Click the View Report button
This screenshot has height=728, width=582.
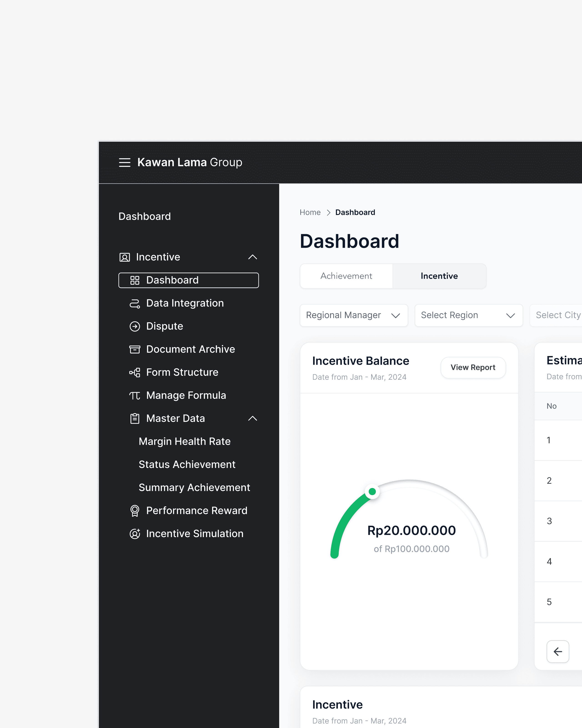point(473,367)
